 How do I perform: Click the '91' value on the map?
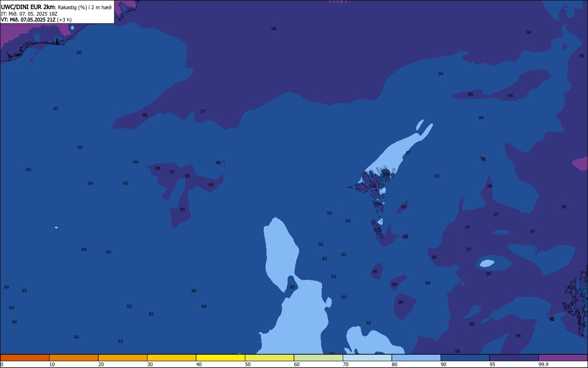click(x=408, y=153)
